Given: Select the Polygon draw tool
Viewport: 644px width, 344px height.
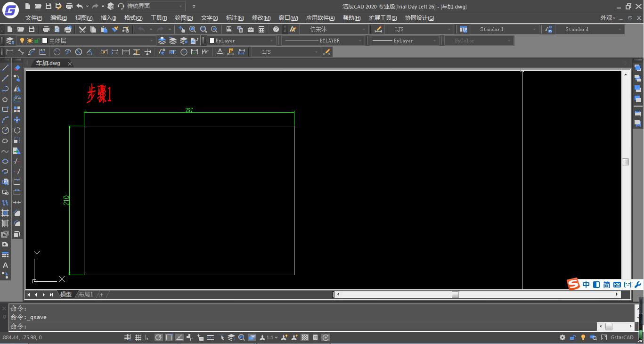Looking at the screenshot, I should 5,99.
